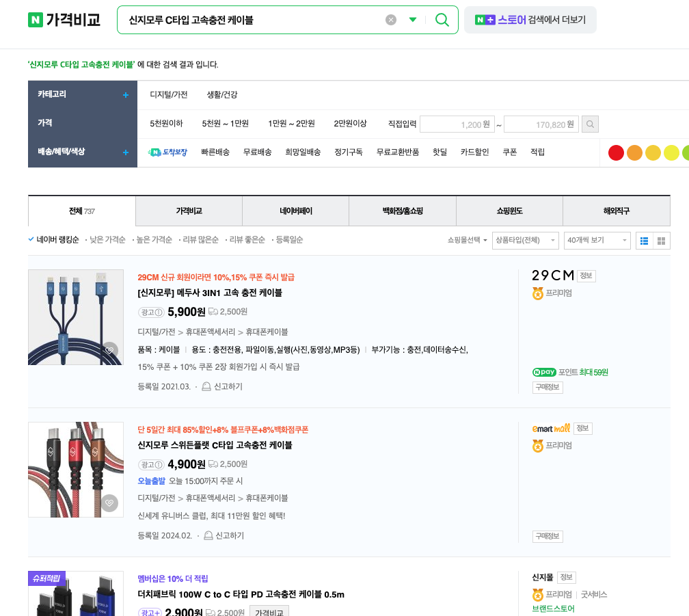Click the magnifier icon beside the price range inputs
689x616 pixels.
[x=590, y=124]
